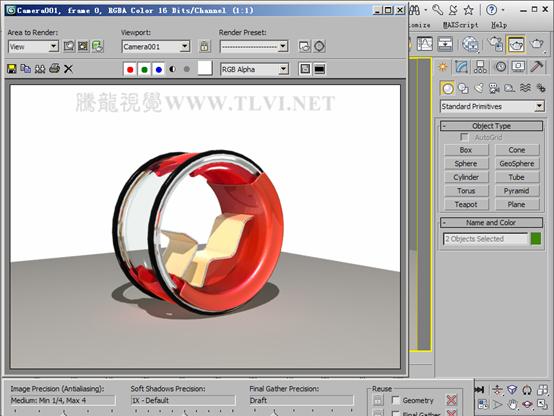
Task: Select the Helpers category icon
Action: click(x=509, y=88)
